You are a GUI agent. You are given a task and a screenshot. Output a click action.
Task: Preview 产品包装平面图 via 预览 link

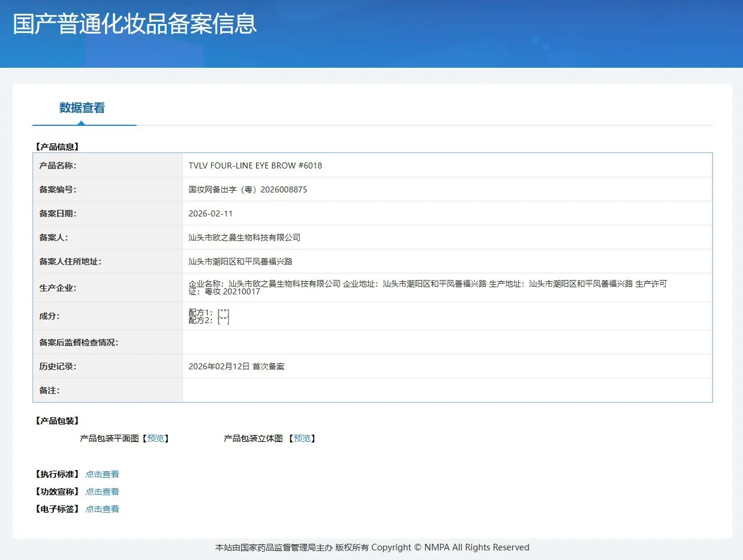click(155, 438)
